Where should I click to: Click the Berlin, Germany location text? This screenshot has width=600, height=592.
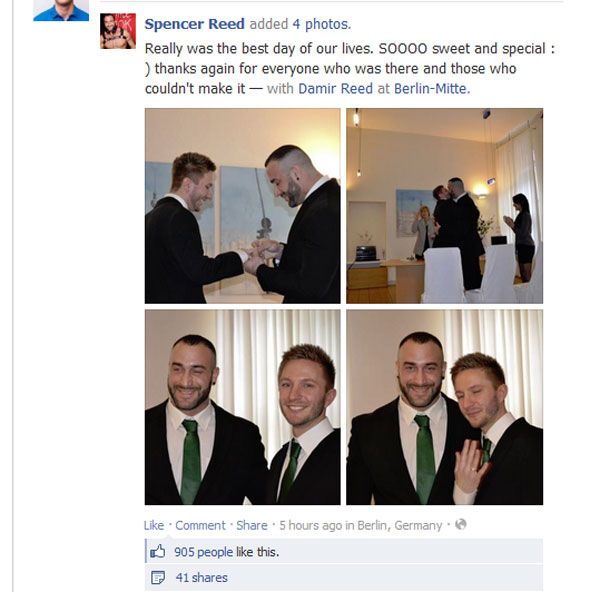[x=399, y=525]
